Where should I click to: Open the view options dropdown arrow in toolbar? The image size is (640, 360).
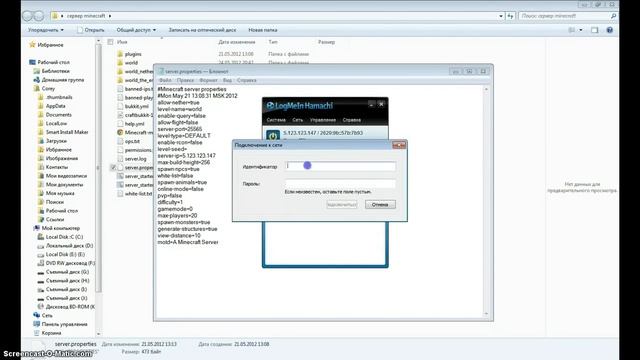pos(581,30)
